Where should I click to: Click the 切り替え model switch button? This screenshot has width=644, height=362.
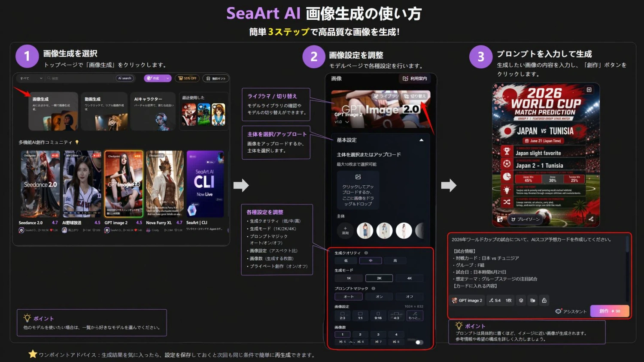pos(415,96)
